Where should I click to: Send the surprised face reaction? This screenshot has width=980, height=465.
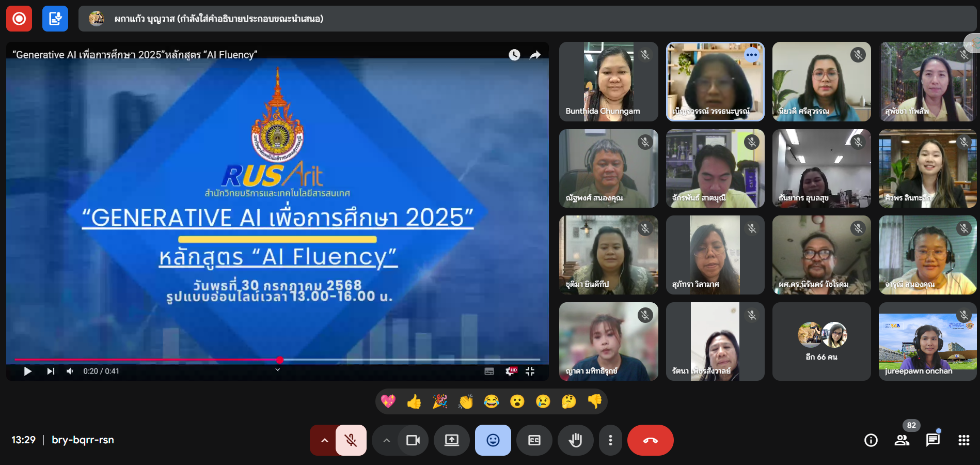point(517,401)
